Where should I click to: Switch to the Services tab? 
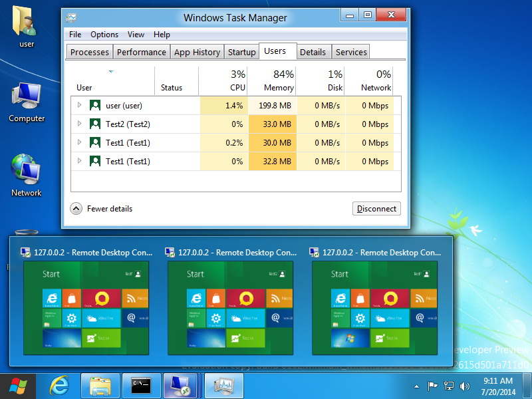(351, 52)
